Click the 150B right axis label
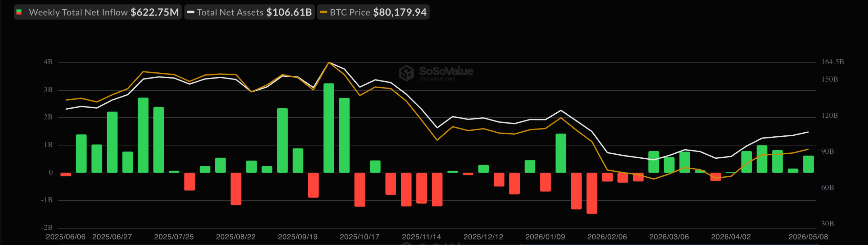The image size is (868, 245). coord(829,79)
